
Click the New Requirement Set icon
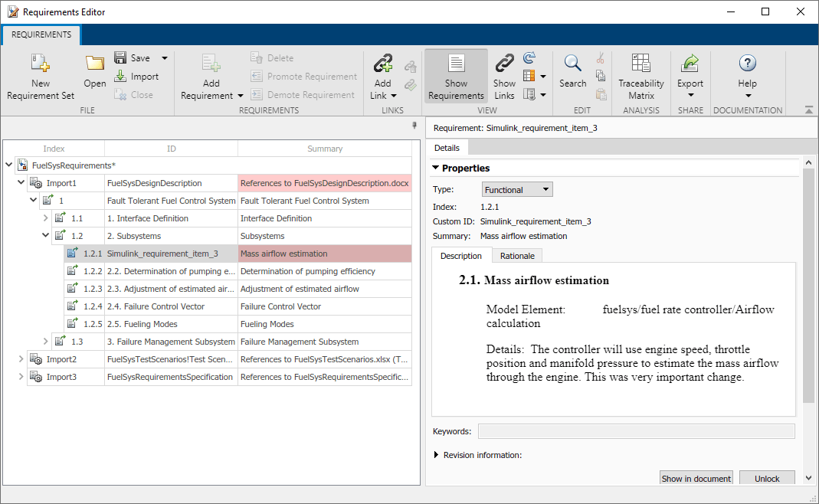pos(41,64)
